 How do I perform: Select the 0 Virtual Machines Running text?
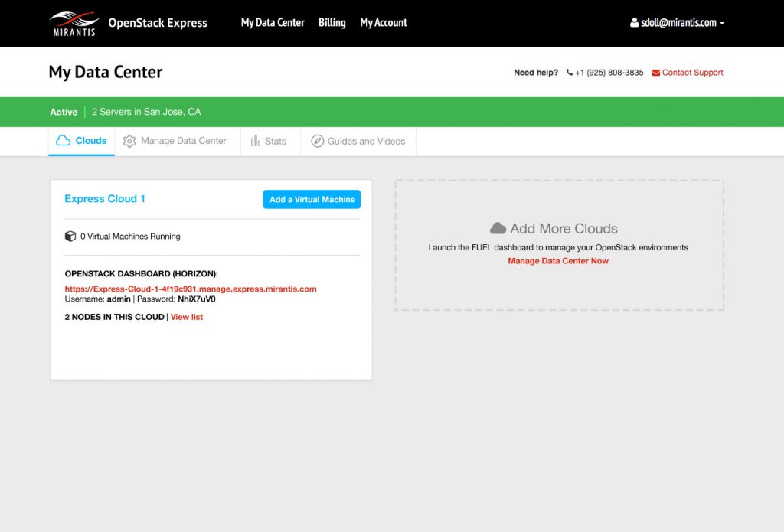(x=130, y=237)
